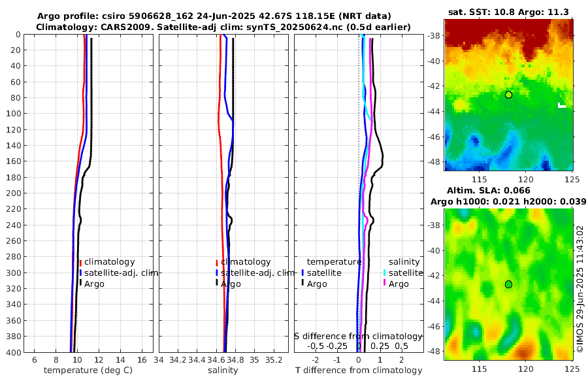Click the magenta salinity Argo legend marker

pos(384,282)
